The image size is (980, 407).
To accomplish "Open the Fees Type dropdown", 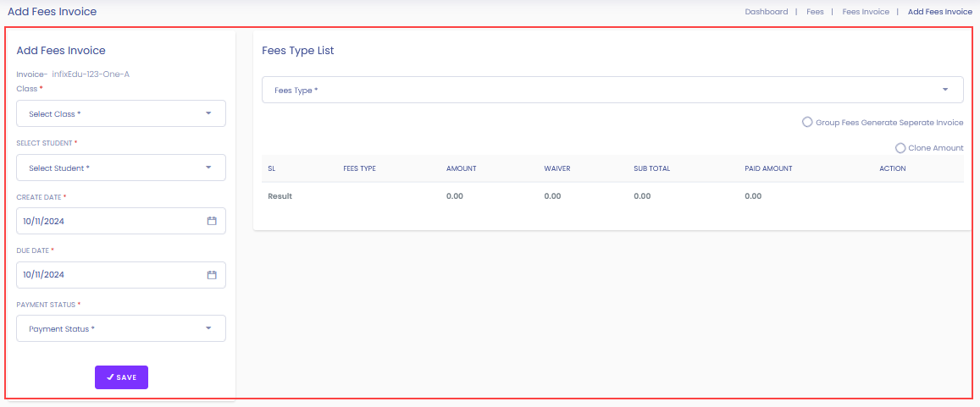I will click(612, 90).
